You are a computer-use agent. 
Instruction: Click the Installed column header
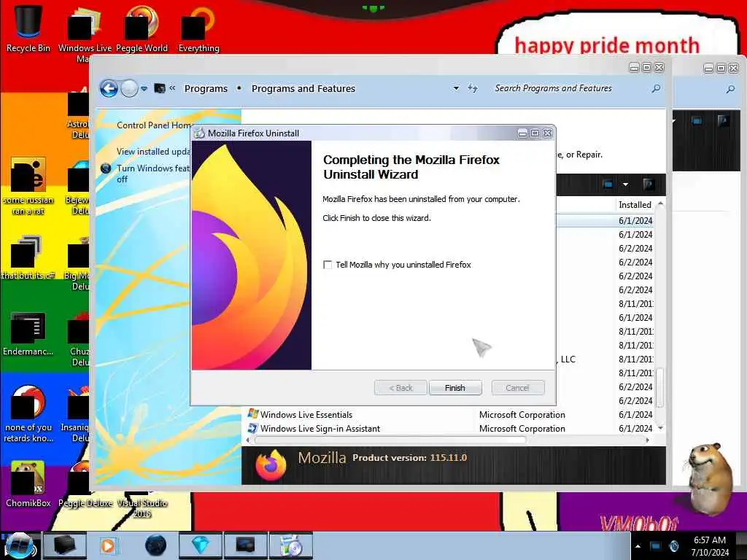click(635, 205)
